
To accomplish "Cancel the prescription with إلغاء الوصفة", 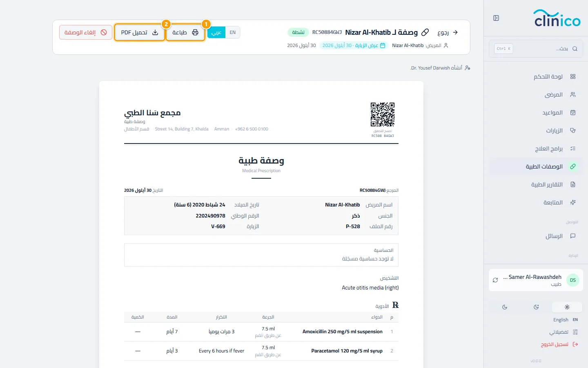I will (x=86, y=32).
